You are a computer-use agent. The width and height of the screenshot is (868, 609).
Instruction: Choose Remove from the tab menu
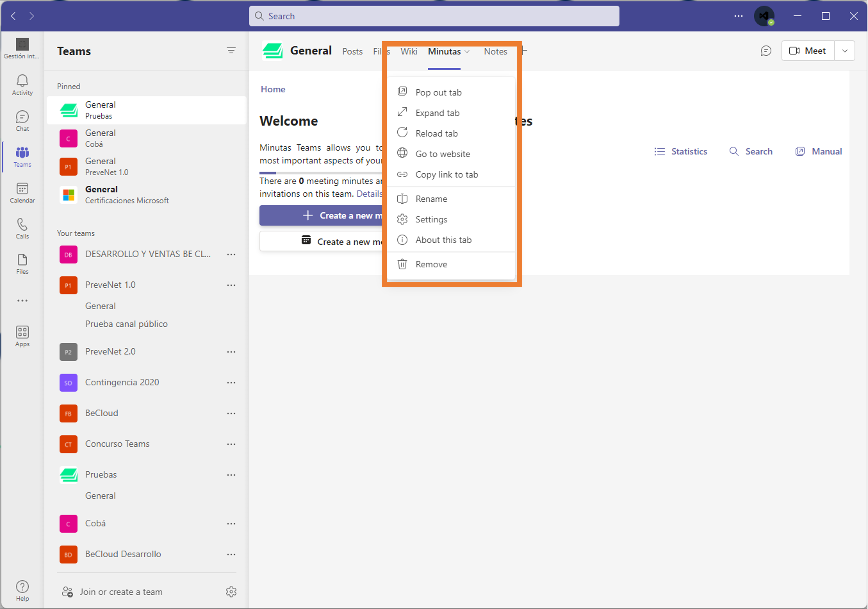tap(451, 264)
